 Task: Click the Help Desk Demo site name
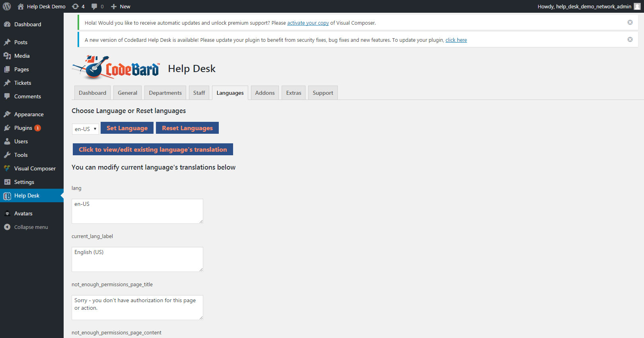(46, 6)
